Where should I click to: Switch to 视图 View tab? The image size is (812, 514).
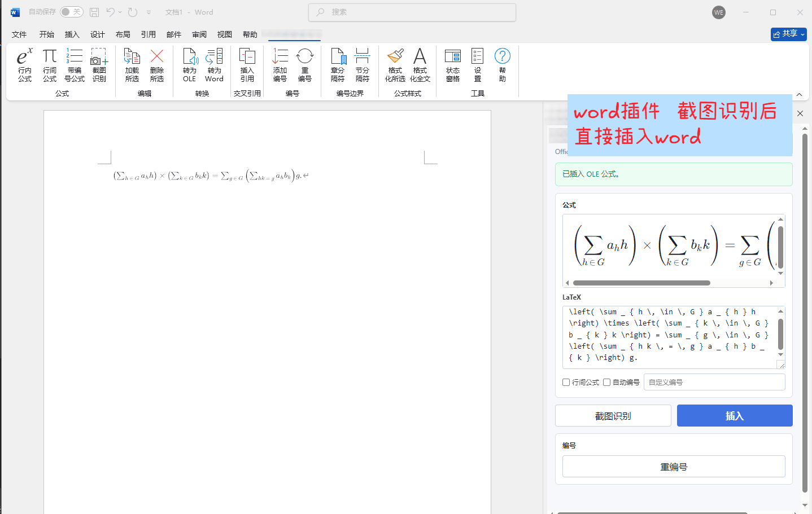coord(225,34)
